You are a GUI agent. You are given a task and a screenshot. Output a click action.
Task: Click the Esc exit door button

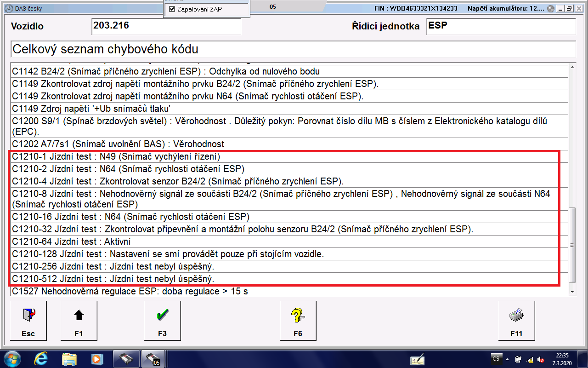point(28,322)
